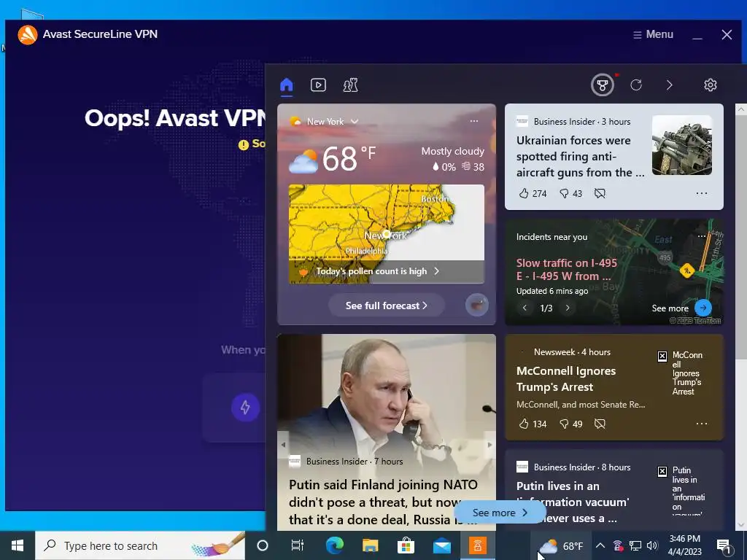Open the Rewards trophy icon

[602, 85]
